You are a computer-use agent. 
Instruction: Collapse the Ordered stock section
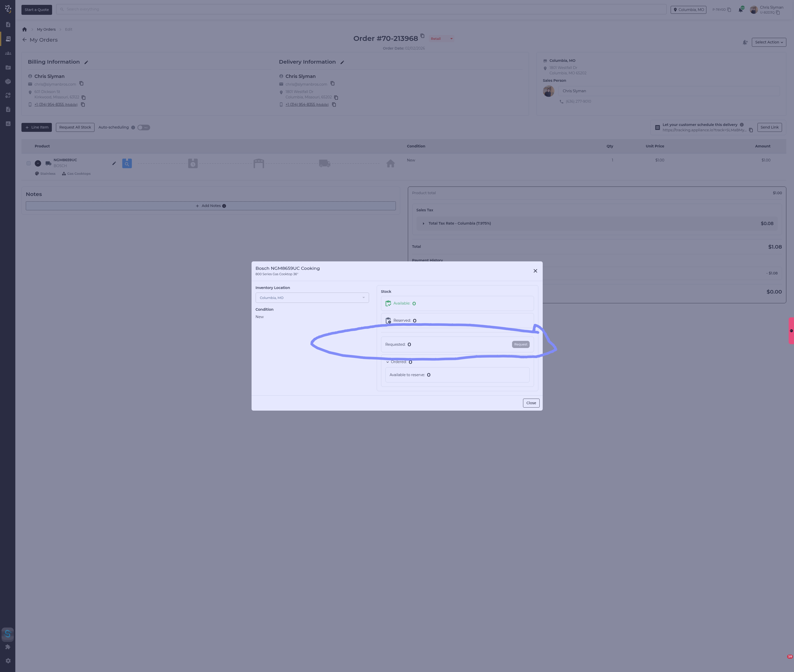[x=388, y=362]
